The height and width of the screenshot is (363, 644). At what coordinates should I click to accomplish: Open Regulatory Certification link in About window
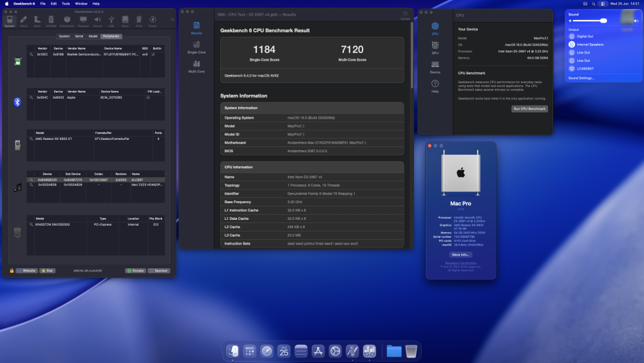click(461, 263)
